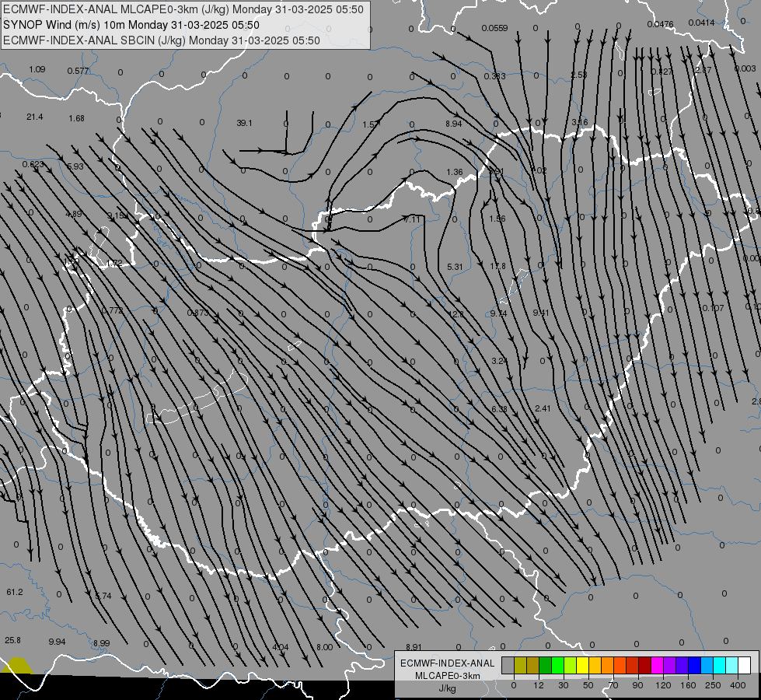
Task: Select the pure yellow legend swatch
Action: pos(582,665)
